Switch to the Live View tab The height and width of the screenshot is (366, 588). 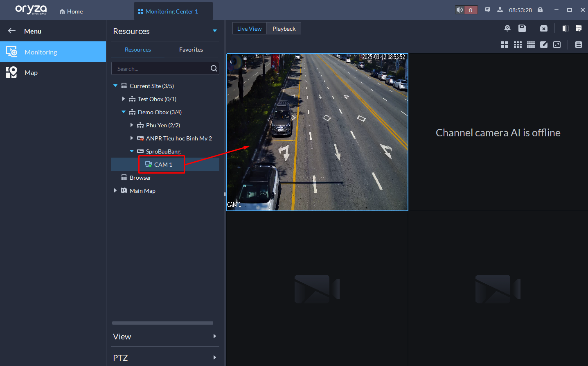coord(250,29)
